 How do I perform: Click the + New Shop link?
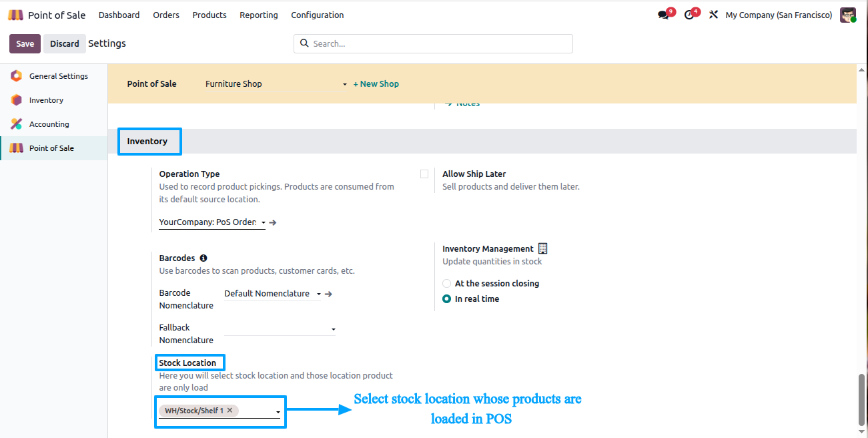(x=376, y=84)
